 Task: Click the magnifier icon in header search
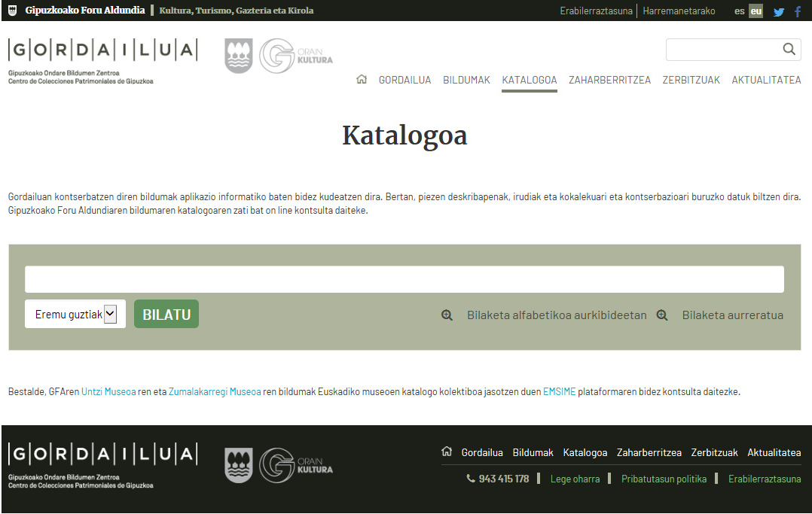pyautogui.click(x=789, y=50)
